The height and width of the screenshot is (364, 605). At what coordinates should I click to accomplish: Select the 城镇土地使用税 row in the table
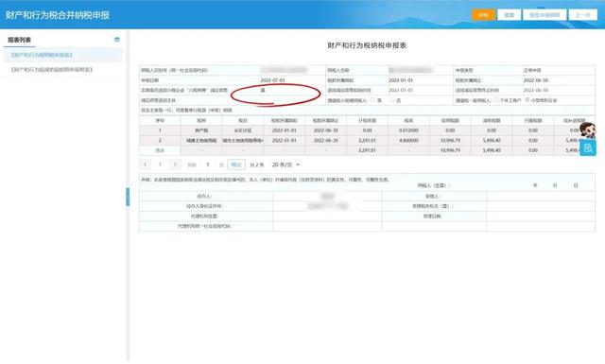click(367, 141)
